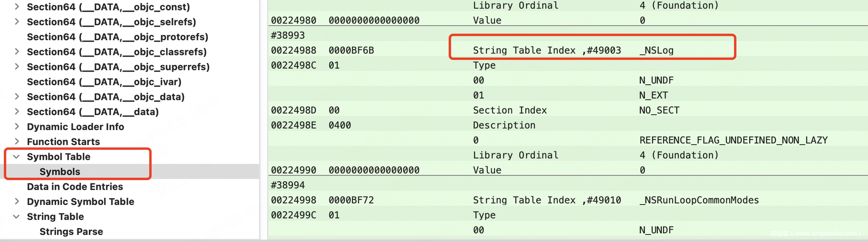This screenshot has width=868, height=242.
Task: Select Section64 (__DATA,__objc_protorefs) item
Action: (x=117, y=37)
